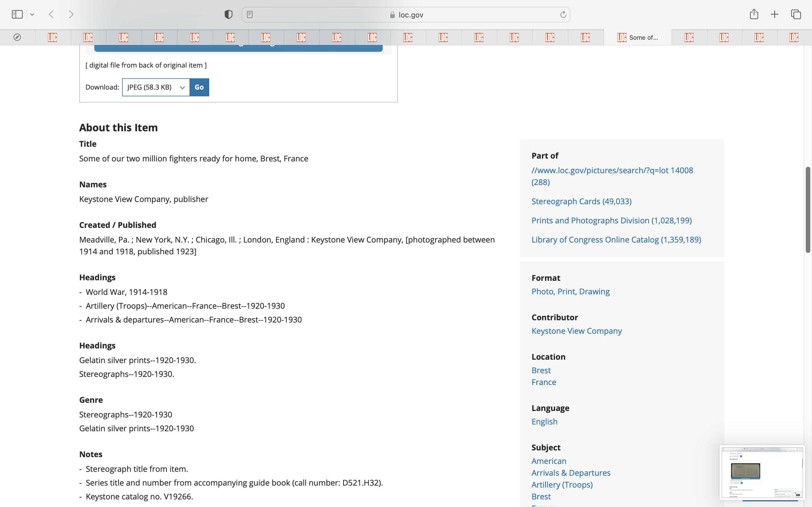Click the privacy shield icon
812x507 pixels.
[x=228, y=14]
